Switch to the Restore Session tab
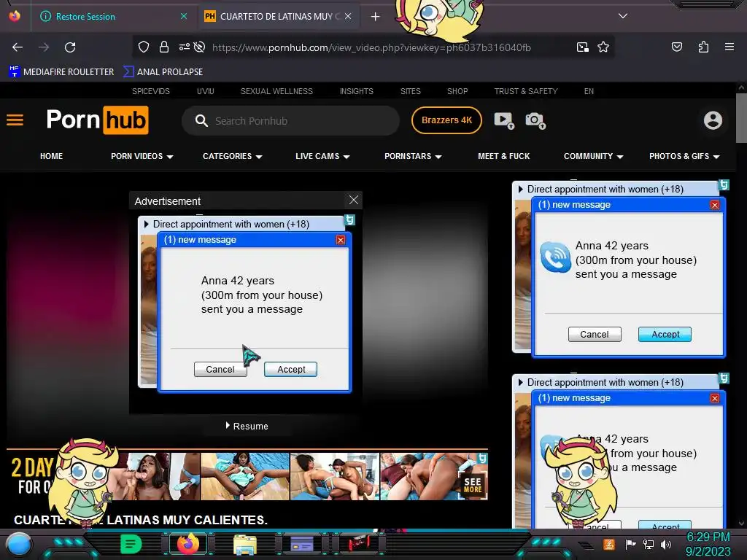747x560 pixels. [85, 17]
